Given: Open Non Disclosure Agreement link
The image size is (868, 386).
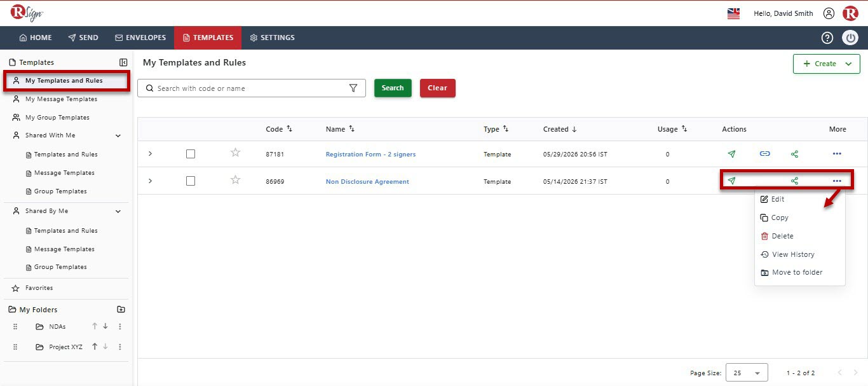Looking at the screenshot, I should pyautogui.click(x=367, y=182).
